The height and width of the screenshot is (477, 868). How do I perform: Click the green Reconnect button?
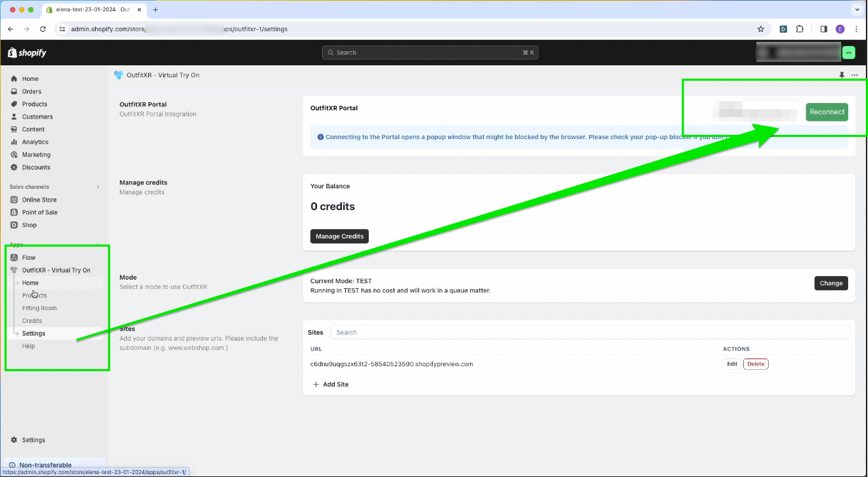click(827, 111)
